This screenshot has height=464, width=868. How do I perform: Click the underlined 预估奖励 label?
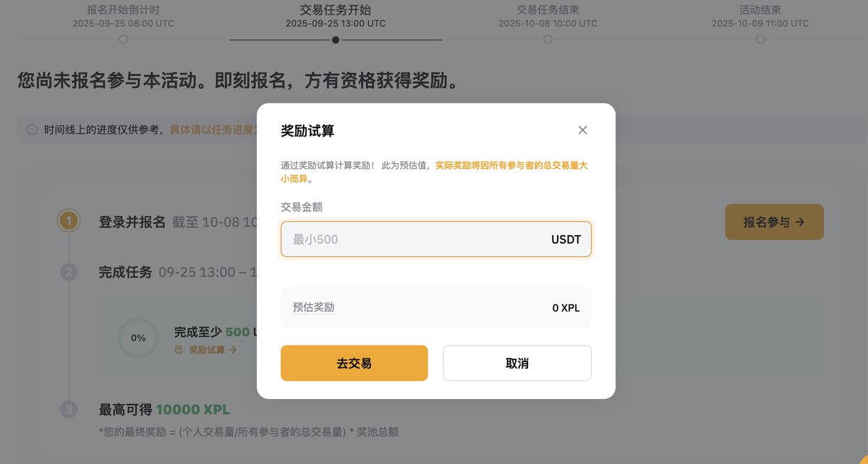(313, 307)
